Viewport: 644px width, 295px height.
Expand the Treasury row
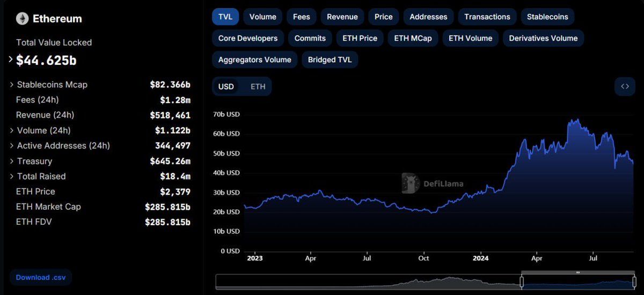(12, 161)
